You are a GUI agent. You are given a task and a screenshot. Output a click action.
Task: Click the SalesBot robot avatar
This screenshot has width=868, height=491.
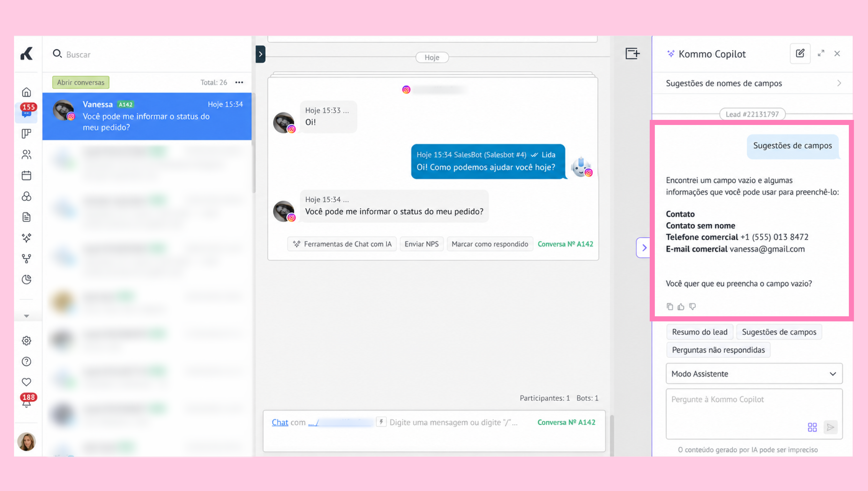pos(581,166)
